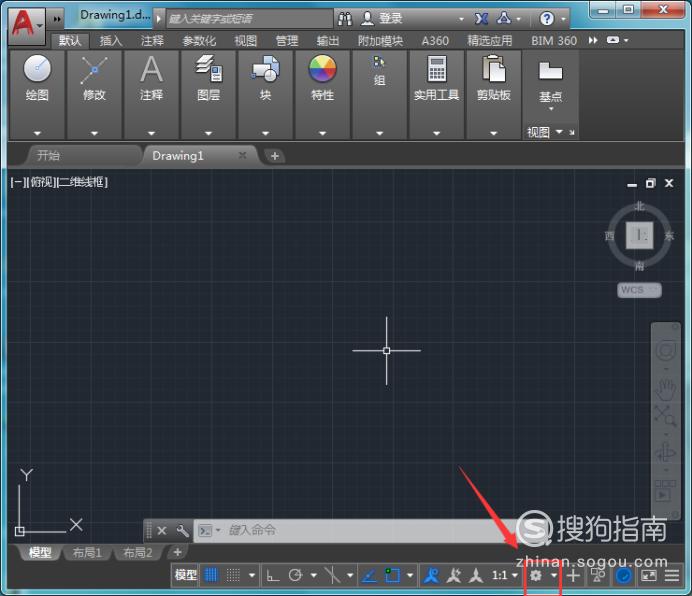Open the steering wheel in navigation bar
The image size is (692, 596).
[x=666, y=351]
